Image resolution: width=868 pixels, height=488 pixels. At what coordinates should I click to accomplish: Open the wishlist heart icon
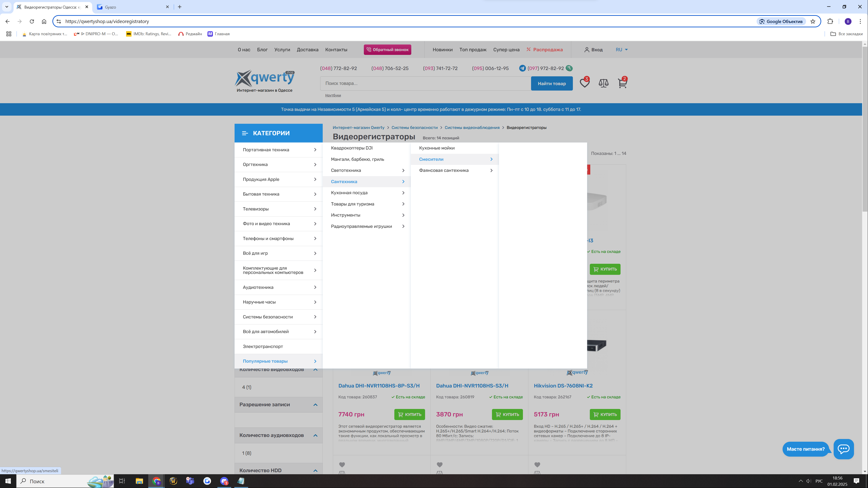tap(584, 83)
